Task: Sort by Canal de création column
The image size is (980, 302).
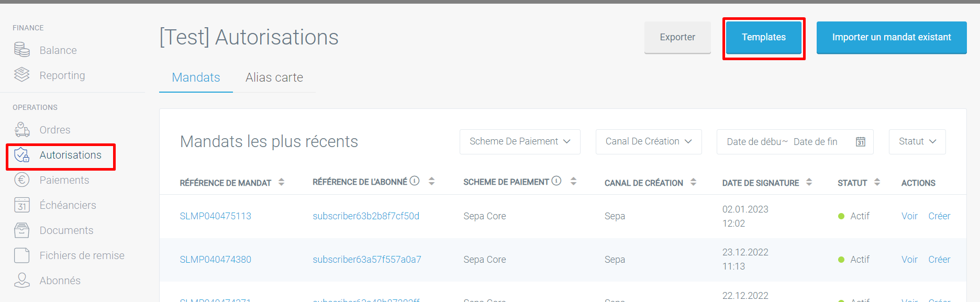Action: point(693,182)
